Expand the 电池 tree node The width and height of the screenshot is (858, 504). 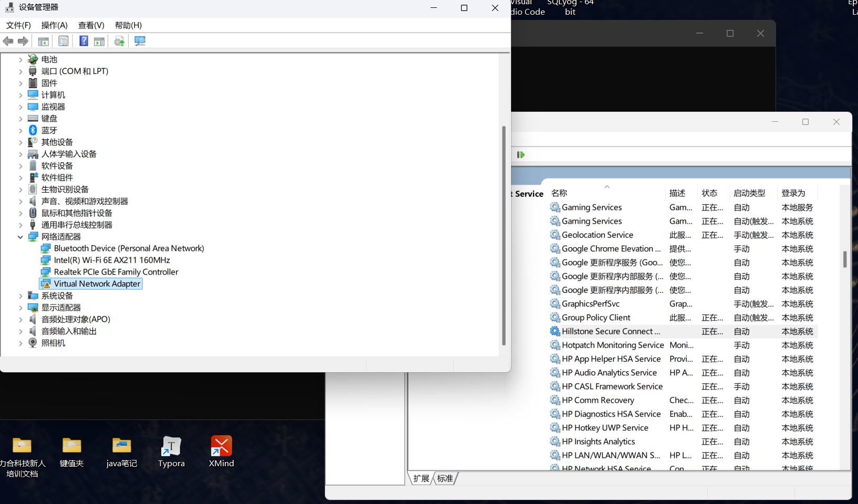(20, 59)
